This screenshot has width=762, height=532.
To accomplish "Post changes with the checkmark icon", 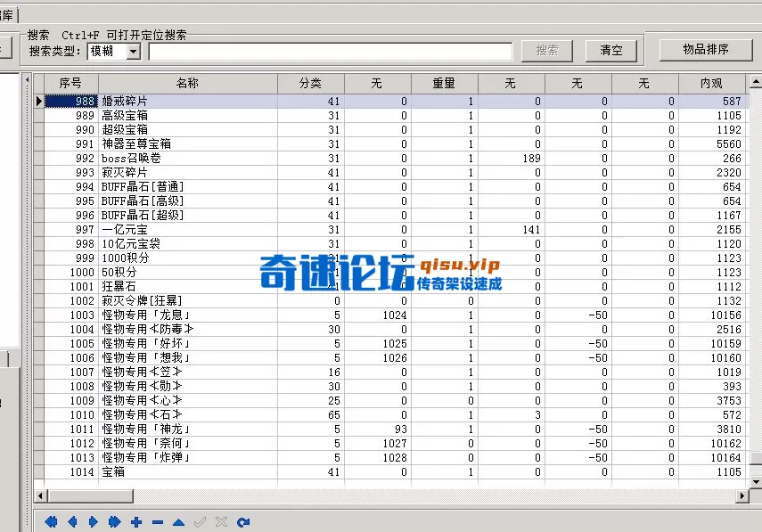I will 200,521.
